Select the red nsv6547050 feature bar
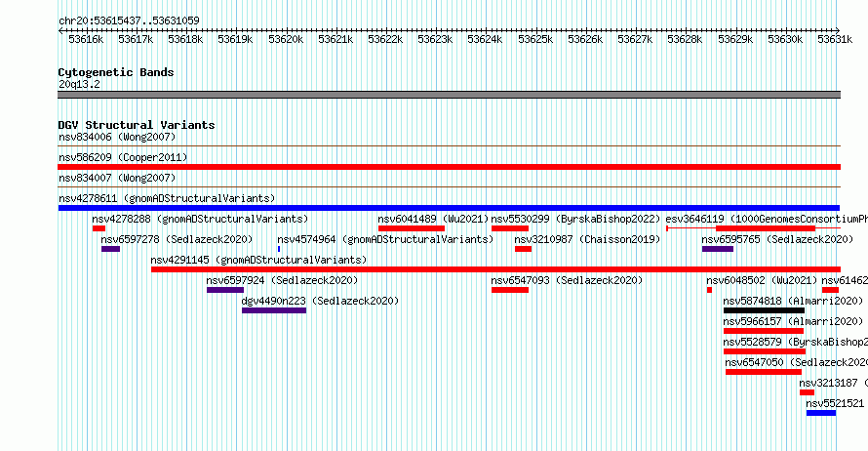 pos(764,372)
